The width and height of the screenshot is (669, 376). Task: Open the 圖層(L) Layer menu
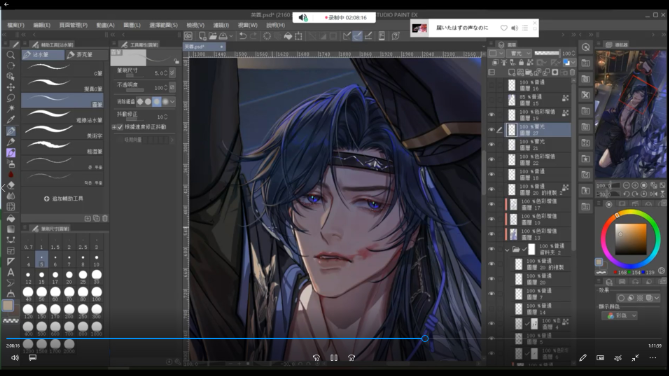[132, 25]
